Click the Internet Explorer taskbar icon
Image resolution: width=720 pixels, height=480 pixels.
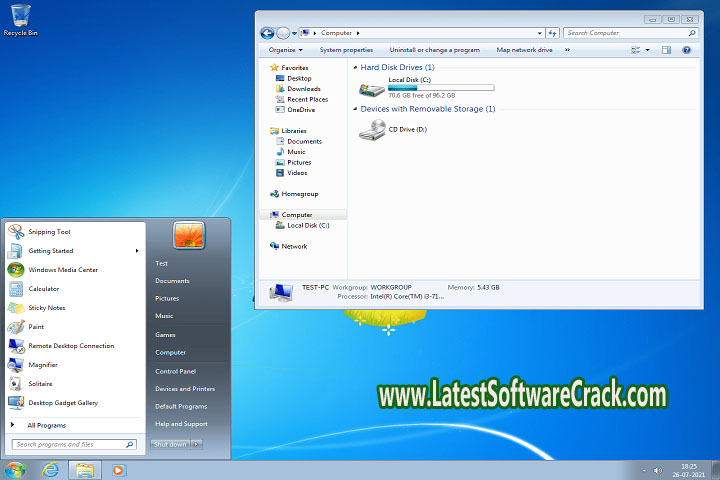(x=50, y=469)
